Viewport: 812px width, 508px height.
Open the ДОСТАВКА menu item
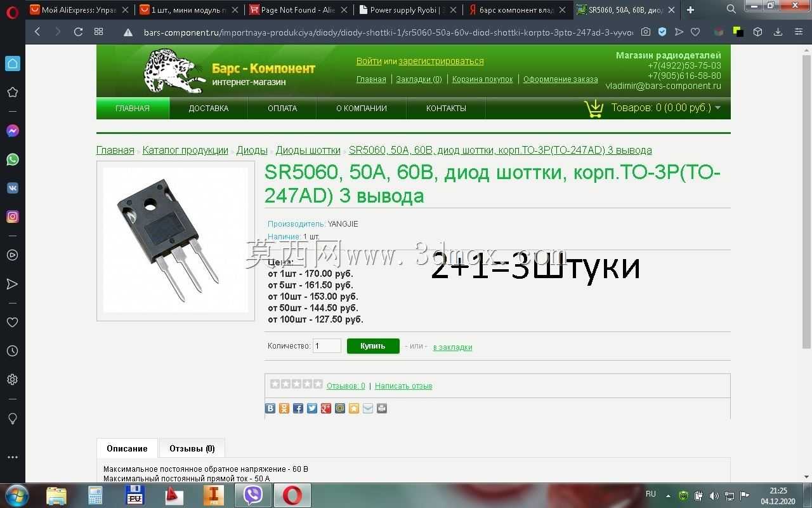(x=209, y=108)
